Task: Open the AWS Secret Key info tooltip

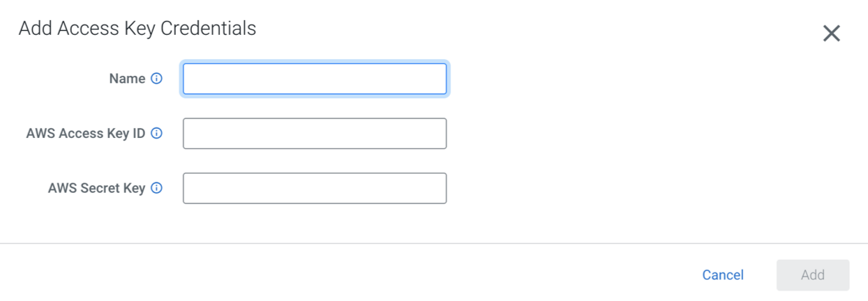Action: click(x=157, y=188)
